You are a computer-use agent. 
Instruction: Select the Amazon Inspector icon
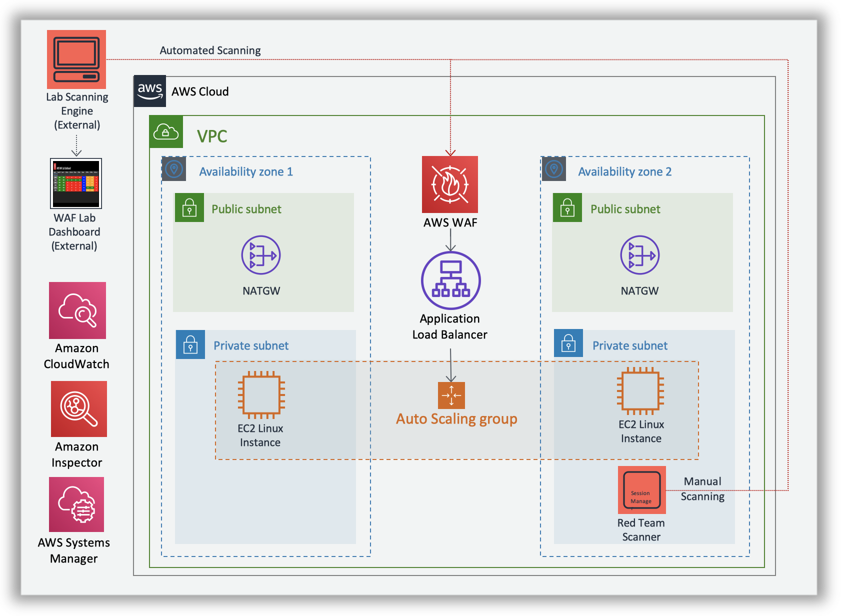79,409
